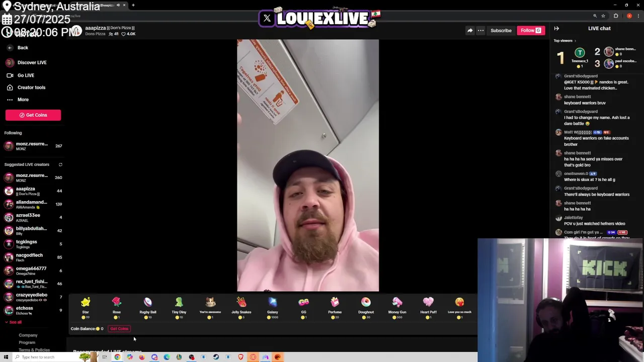Image resolution: width=644 pixels, height=362 pixels.
Task: Open aaapizza in suggested creators
Action: click(33, 191)
